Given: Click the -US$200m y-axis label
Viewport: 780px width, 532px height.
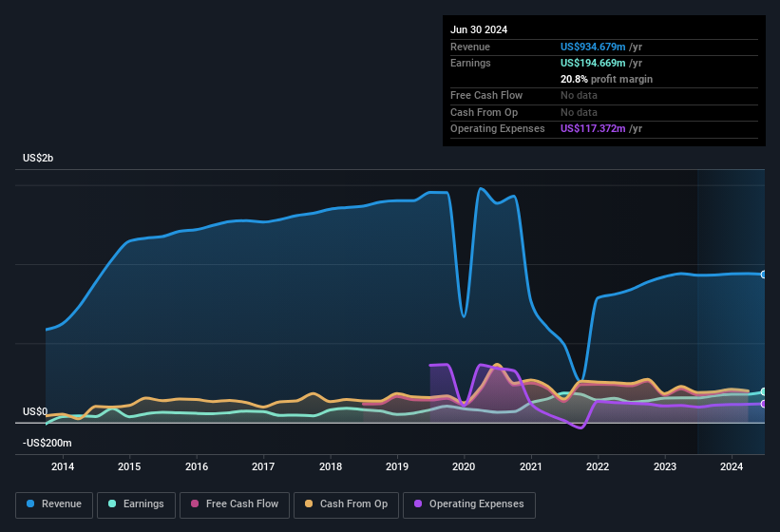Looking at the screenshot, I should point(48,443).
